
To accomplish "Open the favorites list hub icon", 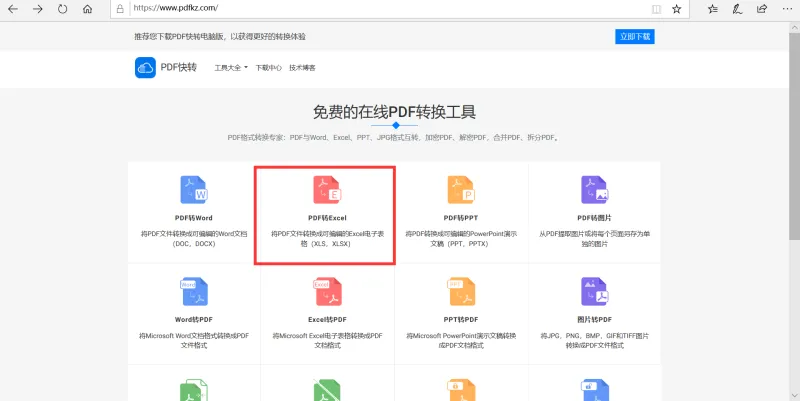I will (x=713, y=9).
